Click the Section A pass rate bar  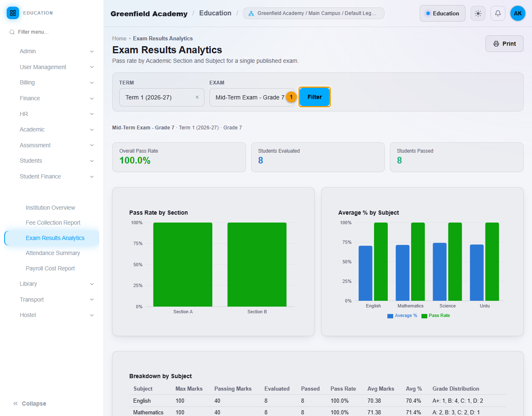pos(183,265)
